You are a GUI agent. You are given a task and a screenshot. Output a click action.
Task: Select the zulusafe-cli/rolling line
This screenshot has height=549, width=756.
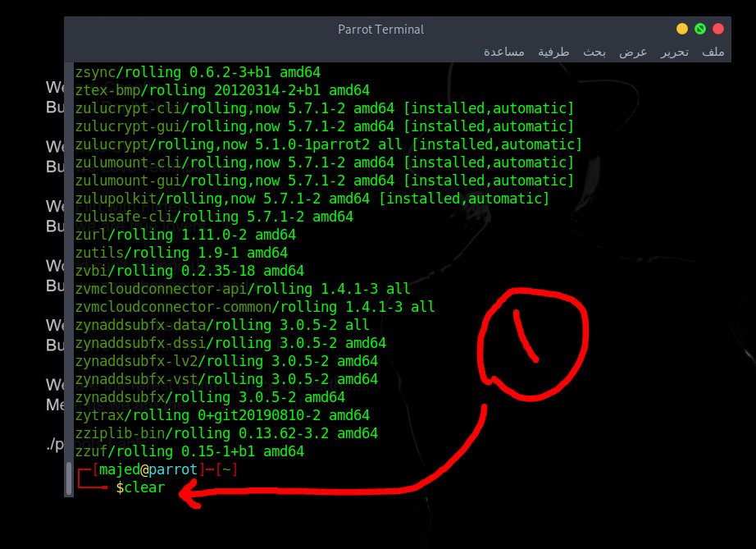pyautogui.click(x=214, y=217)
